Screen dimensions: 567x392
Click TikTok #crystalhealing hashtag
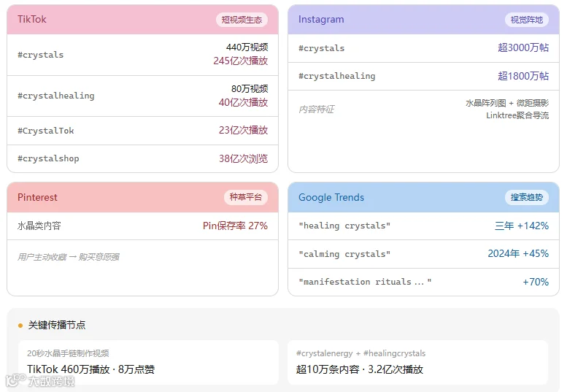click(x=56, y=96)
